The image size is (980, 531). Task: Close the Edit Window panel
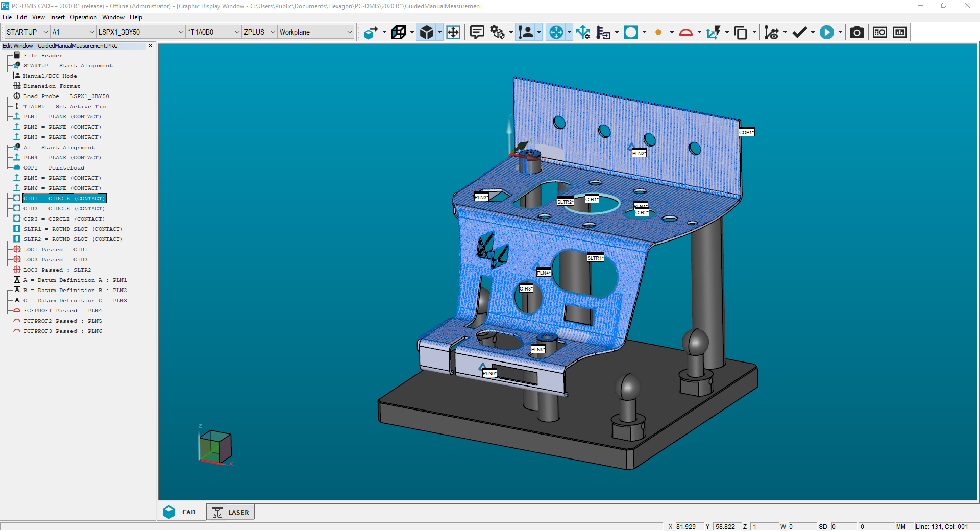tap(151, 45)
